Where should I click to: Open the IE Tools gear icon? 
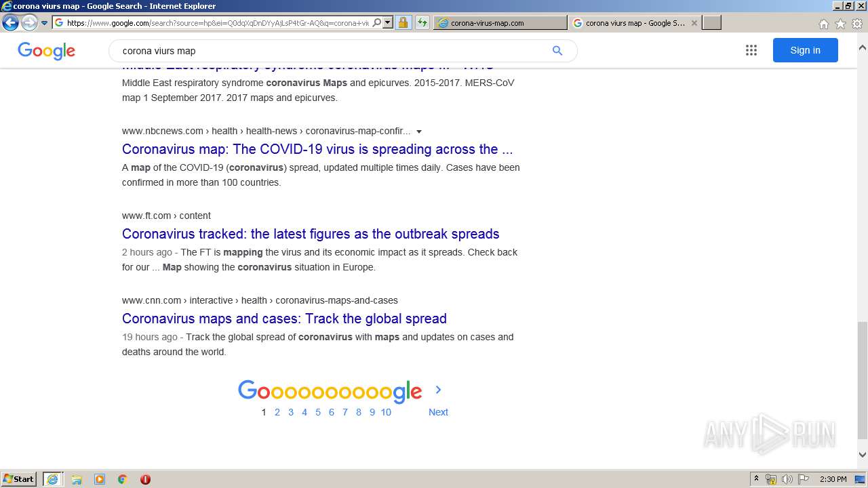coord(857,24)
